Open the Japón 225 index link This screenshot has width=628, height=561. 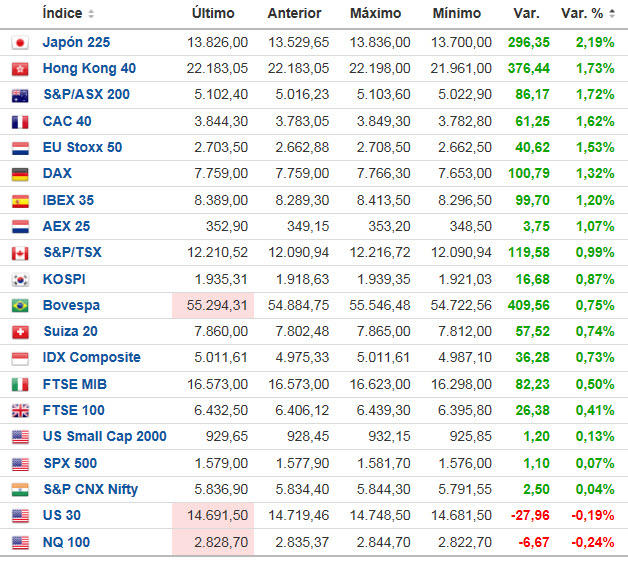(76, 43)
